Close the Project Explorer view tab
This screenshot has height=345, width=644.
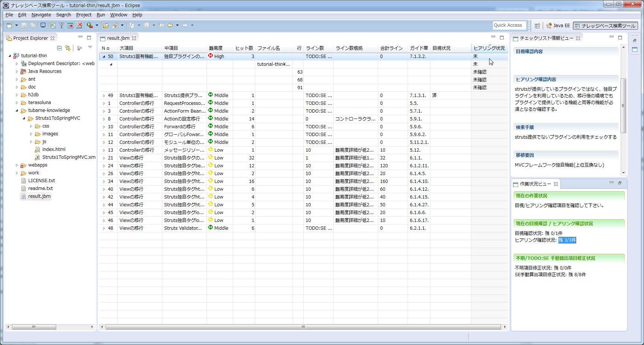(52, 38)
